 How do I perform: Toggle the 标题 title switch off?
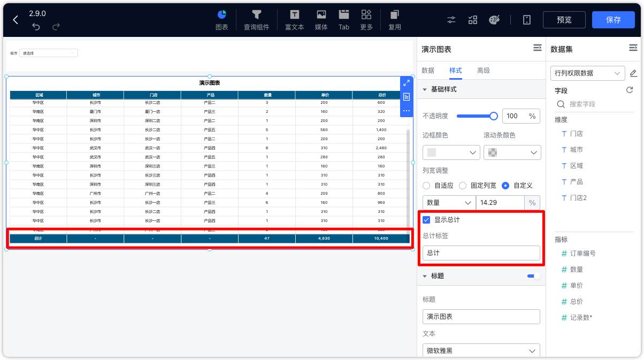(532, 275)
